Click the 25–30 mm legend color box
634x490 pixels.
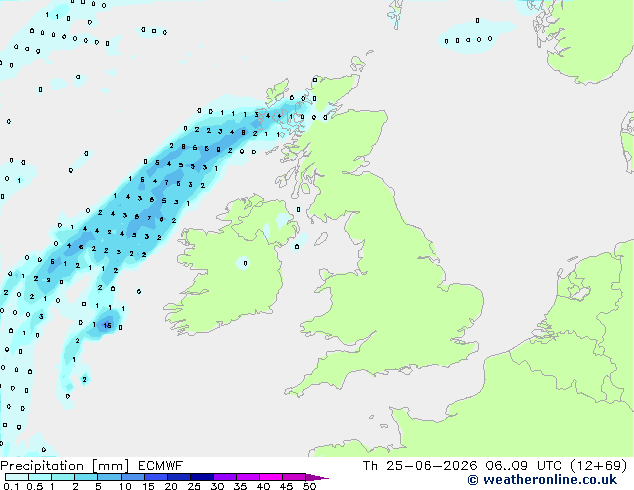pos(202,477)
